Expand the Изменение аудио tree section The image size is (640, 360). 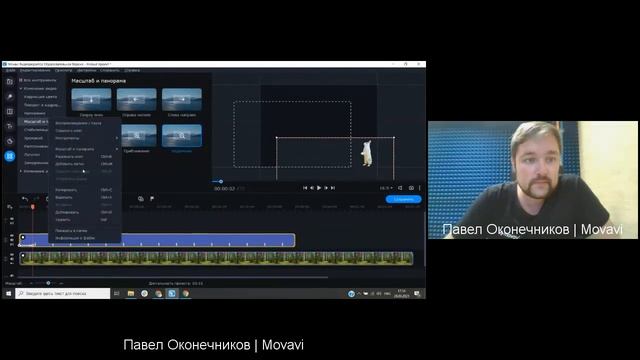(x=21, y=171)
